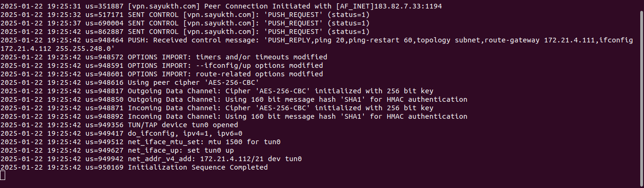Click 'TUN/TAP device tun0 opened' line
The image size is (644, 188).
[x=119, y=125]
